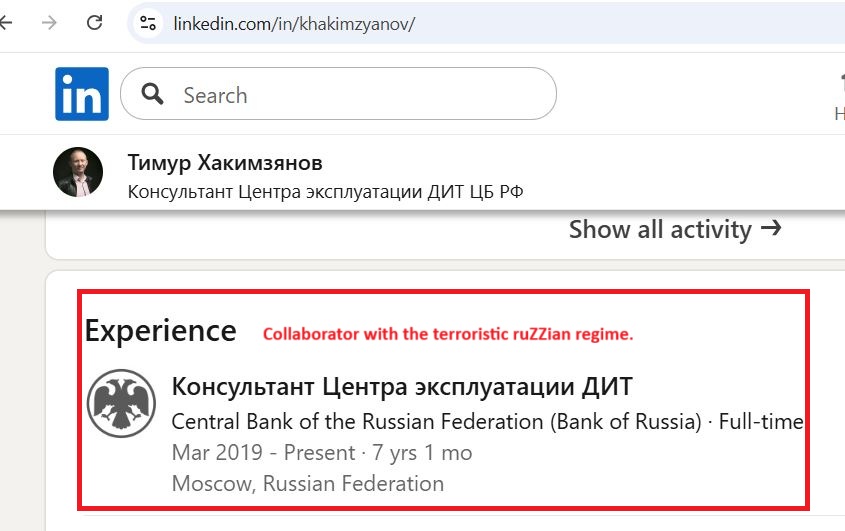This screenshot has width=845, height=531.
Task: Click the browser forward arrow
Action: pyautogui.click(x=49, y=22)
